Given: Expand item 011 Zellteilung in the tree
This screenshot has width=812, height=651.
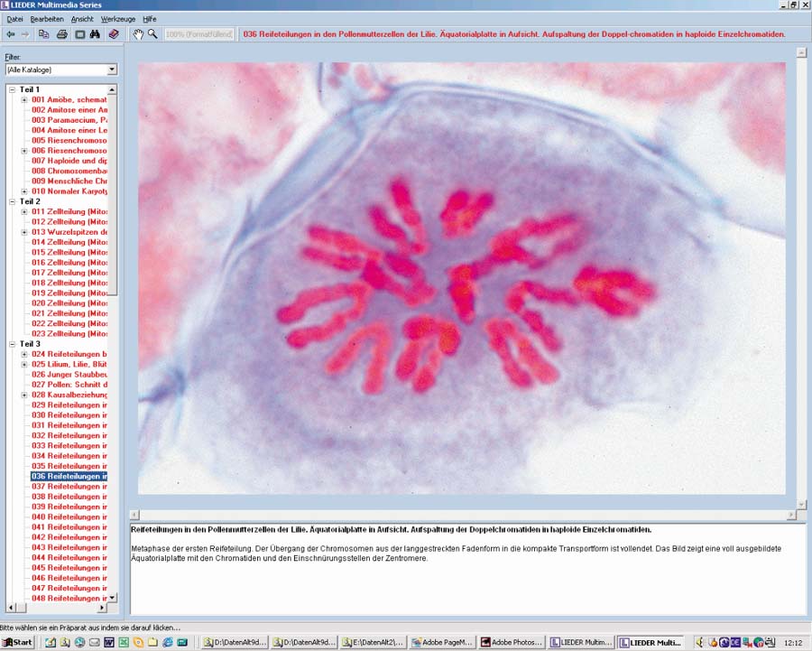Looking at the screenshot, I should click(24, 211).
